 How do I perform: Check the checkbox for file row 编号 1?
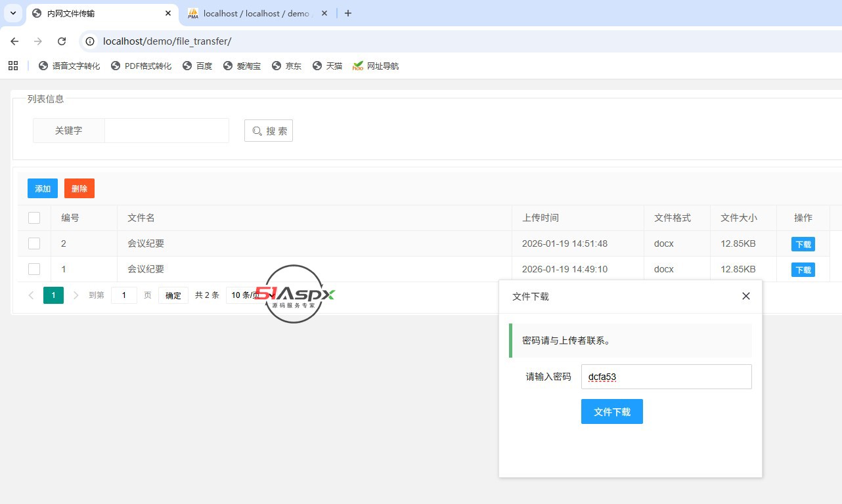(x=34, y=268)
